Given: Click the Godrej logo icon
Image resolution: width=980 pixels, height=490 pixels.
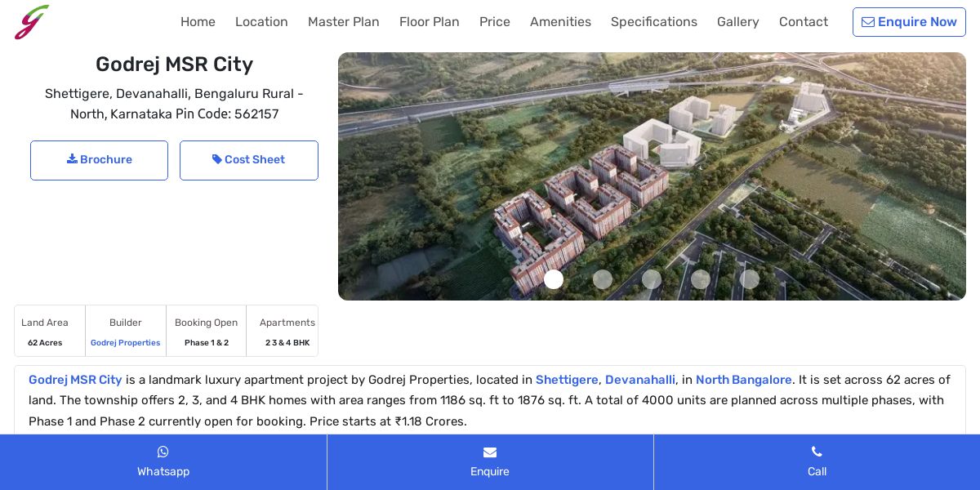Looking at the screenshot, I should click(32, 22).
